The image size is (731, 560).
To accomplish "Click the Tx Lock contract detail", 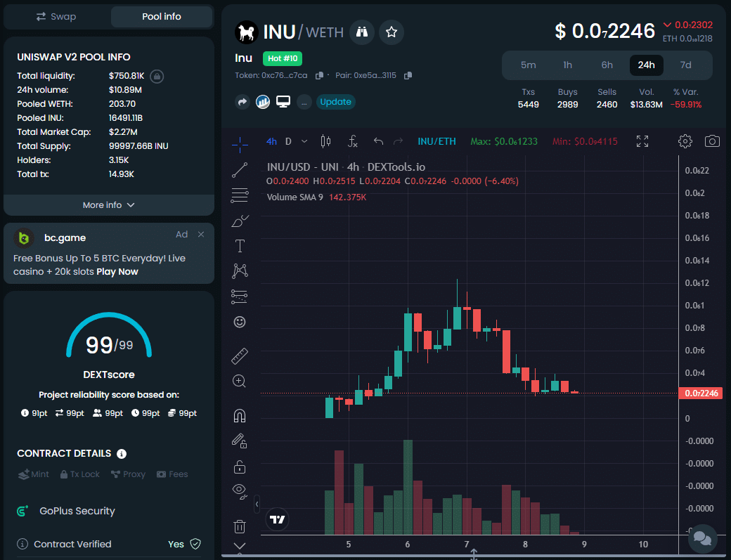I will click(79, 474).
